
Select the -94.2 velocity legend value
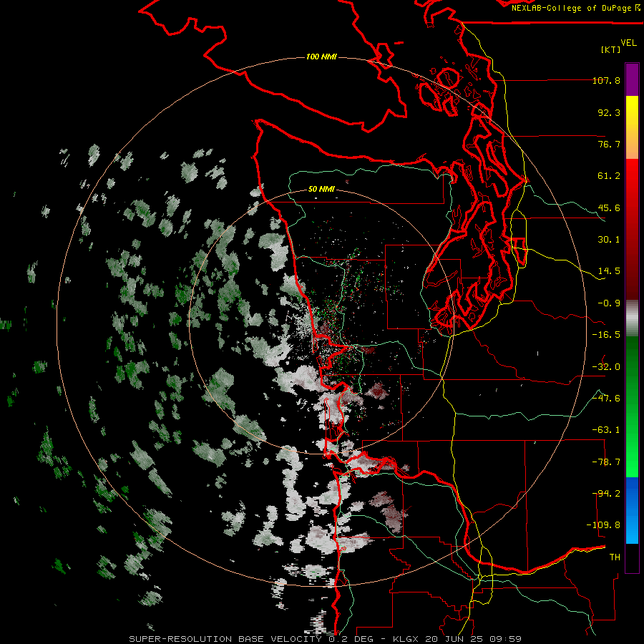coord(606,494)
